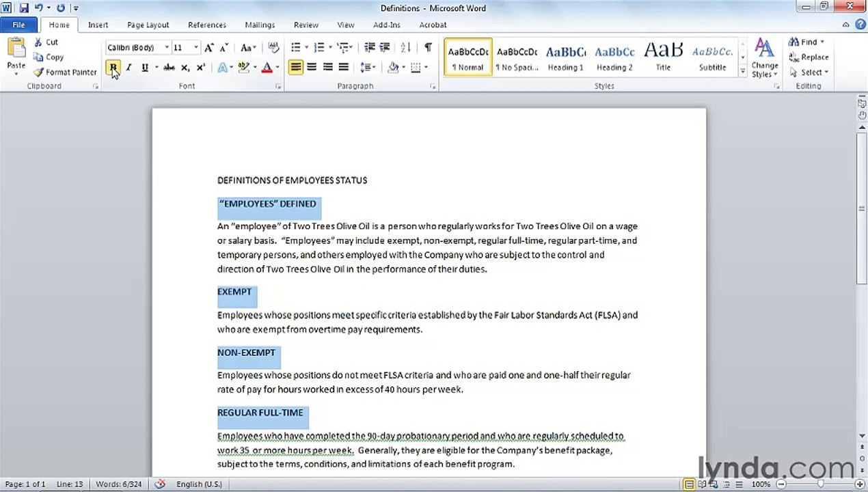Open the Change Case Aa dropdown
This screenshot has height=492, width=868.
248,47
